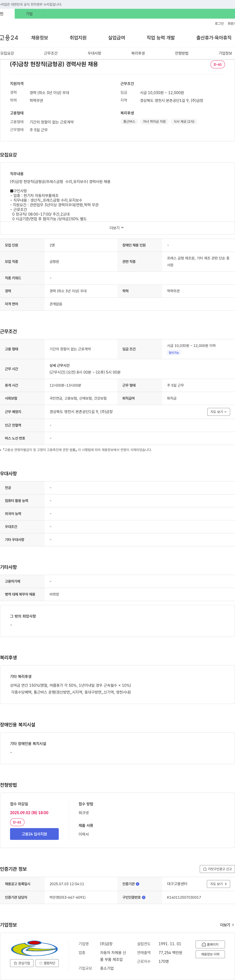This screenshot has width=235, height=980.
Task: Open 지도 보기 for 대구고용센터
Action: (218, 884)
